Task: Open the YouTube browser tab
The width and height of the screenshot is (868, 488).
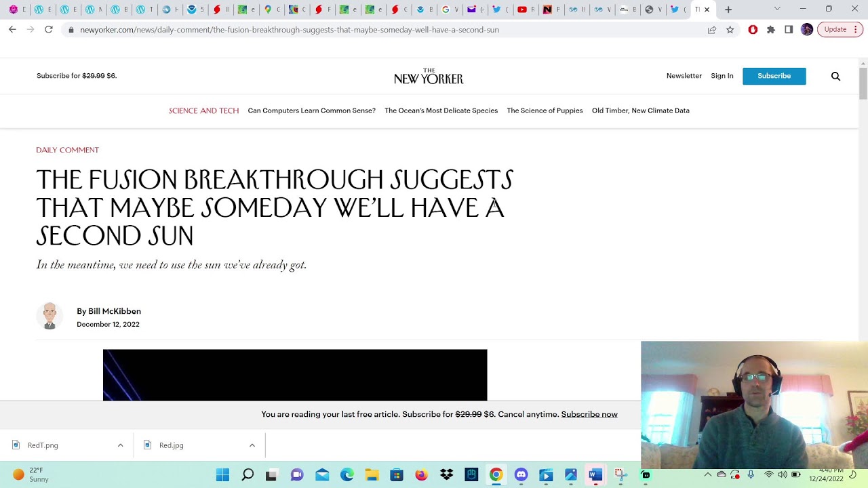Action: pyautogui.click(x=526, y=9)
